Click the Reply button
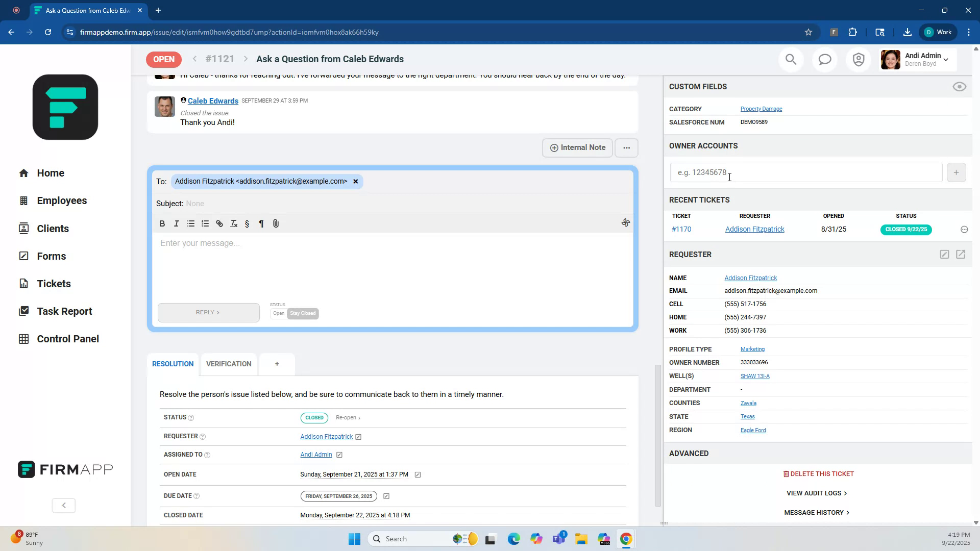This screenshot has height=551, width=980. tap(208, 312)
